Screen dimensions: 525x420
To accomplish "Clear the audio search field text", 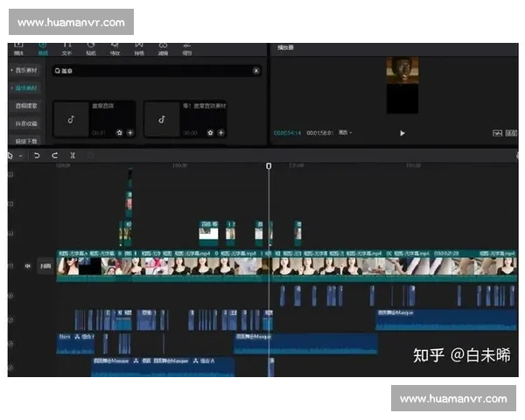I will (x=256, y=71).
